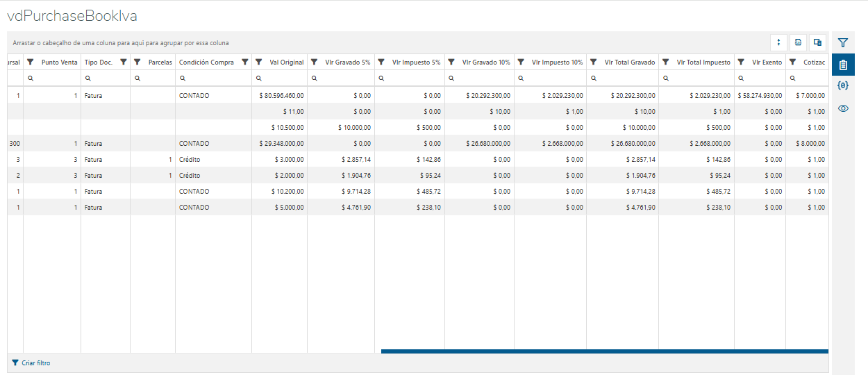Click the Criar filtro link
Viewport: 868px width, 375px height.
[x=35, y=363]
